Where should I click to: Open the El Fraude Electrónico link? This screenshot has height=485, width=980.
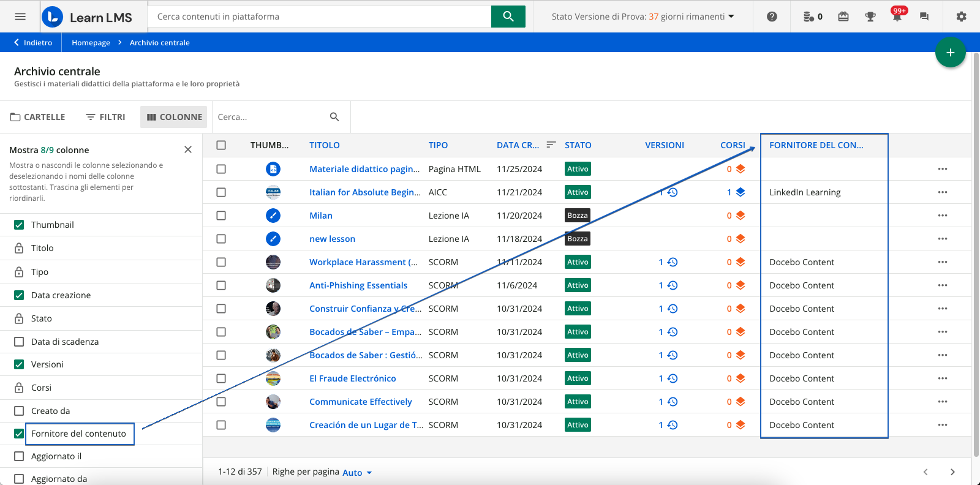[x=353, y=378]
